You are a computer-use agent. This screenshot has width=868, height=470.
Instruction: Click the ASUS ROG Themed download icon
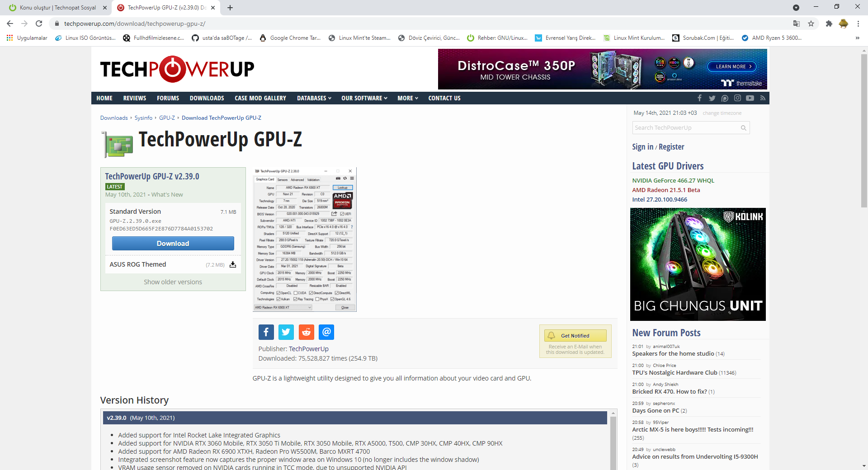tap(233, 264)
